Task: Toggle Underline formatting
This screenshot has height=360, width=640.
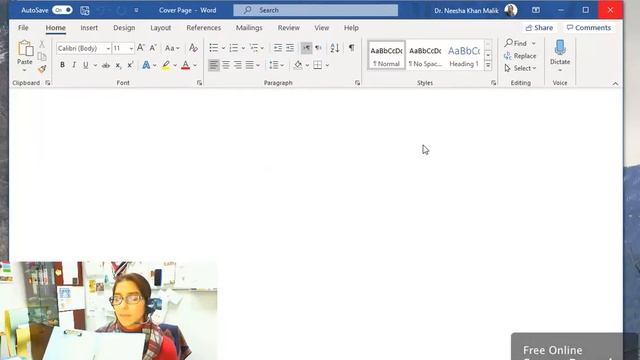Action: tap(86, 65)
